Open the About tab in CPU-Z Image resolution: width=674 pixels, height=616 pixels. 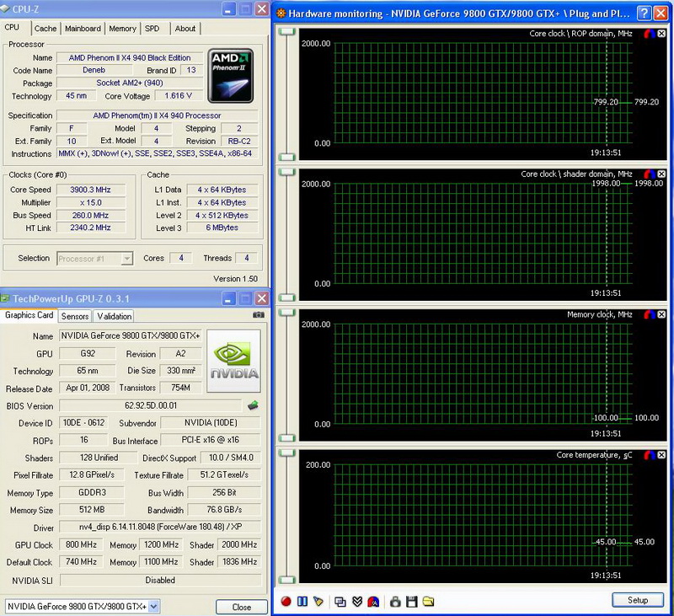click(185, 29)
